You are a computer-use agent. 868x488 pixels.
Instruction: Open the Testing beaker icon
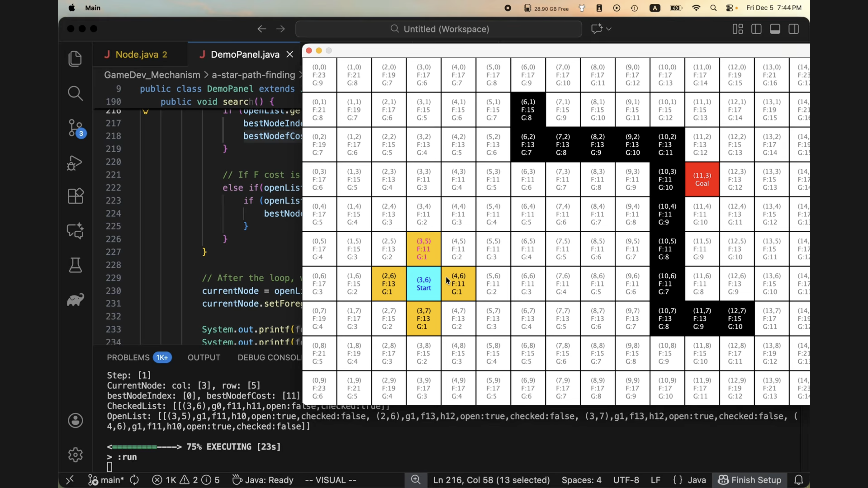coord(75,265)
